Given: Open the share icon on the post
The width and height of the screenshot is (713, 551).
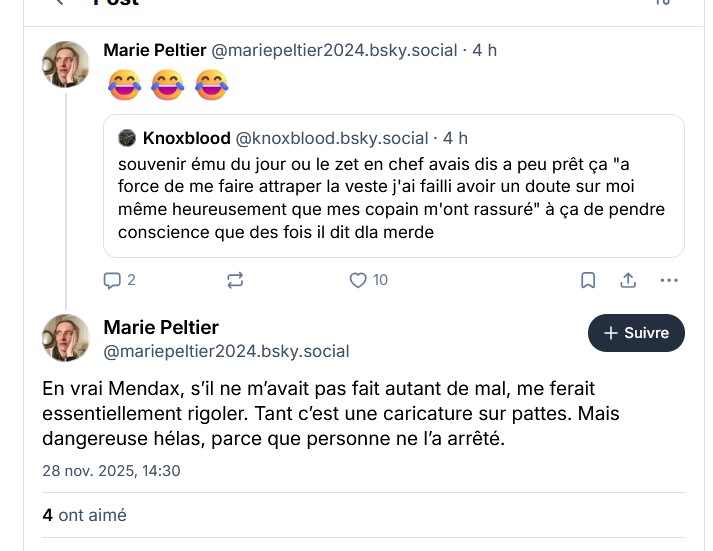Looking at the screenshot, I should tap(628, 280).
